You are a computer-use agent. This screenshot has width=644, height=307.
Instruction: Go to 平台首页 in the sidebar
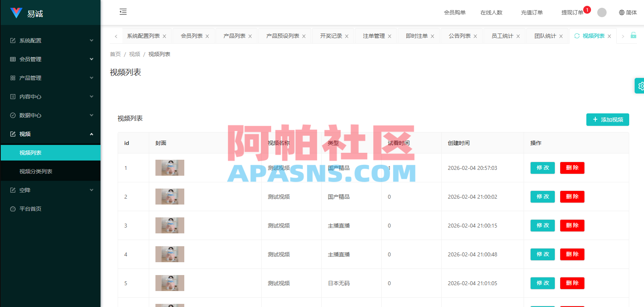point(51,209)
